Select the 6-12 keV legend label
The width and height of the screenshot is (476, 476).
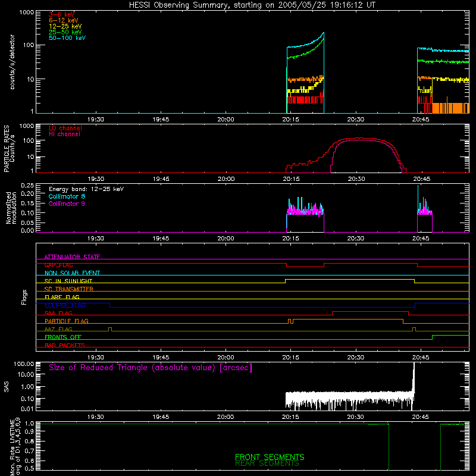[64, 20]
